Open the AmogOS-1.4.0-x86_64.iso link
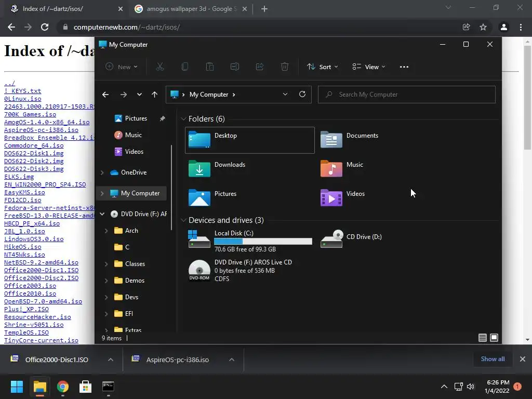The width and height of the screenshot is (532, 399). pos(47,122)
